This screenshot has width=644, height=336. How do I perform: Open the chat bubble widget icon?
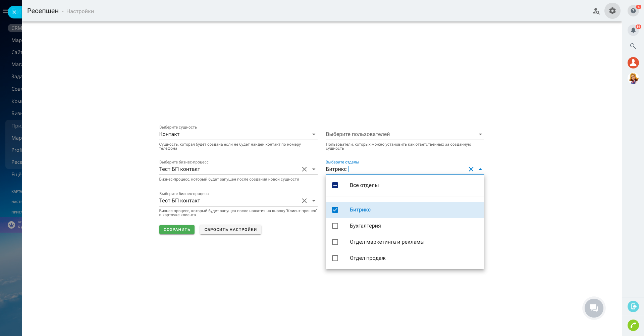click(594, 308)
